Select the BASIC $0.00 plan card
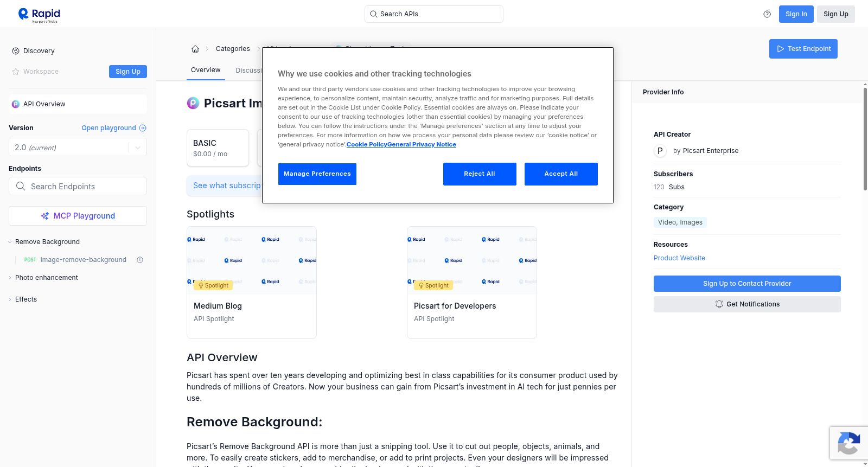This screenshot has height=467, width=868. [x=218, y=148]
